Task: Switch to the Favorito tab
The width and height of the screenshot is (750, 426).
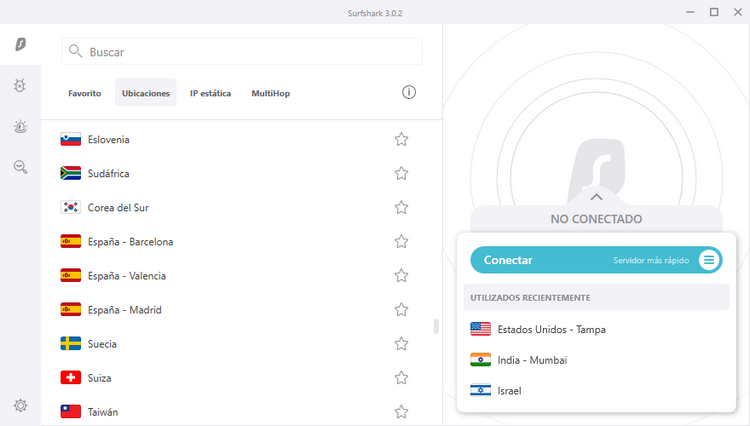Action: 85,93
